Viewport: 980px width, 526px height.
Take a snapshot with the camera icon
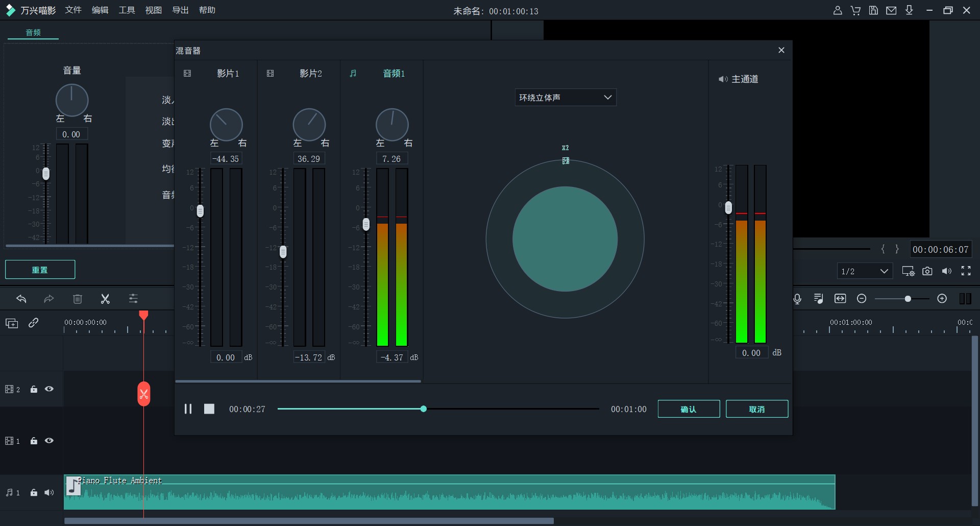[x=927, y=271]
